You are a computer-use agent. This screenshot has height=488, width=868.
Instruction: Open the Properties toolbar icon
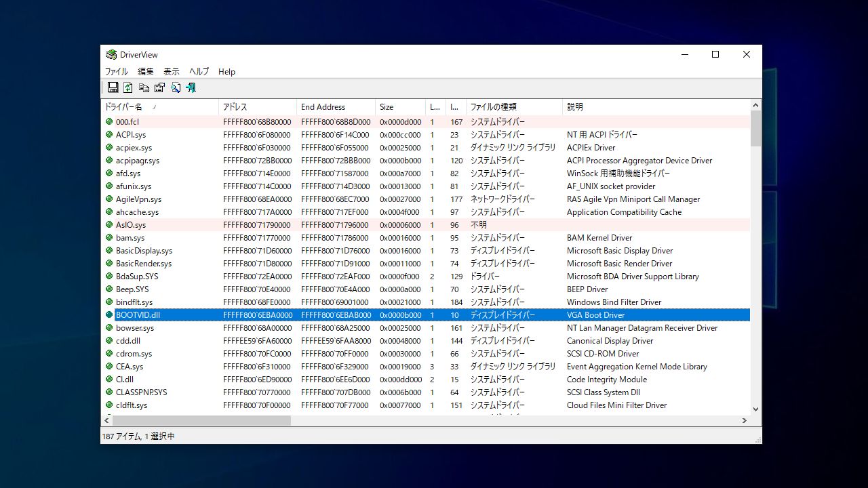(x=160, y=87)
